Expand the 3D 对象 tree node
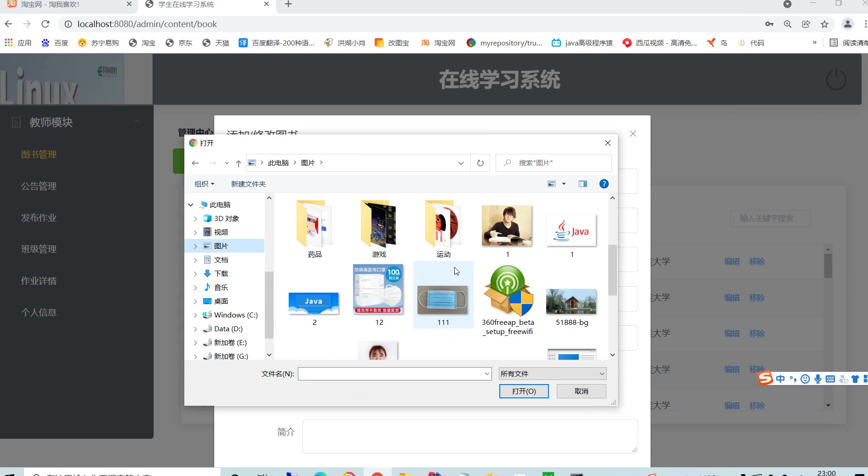 [195, 219]
